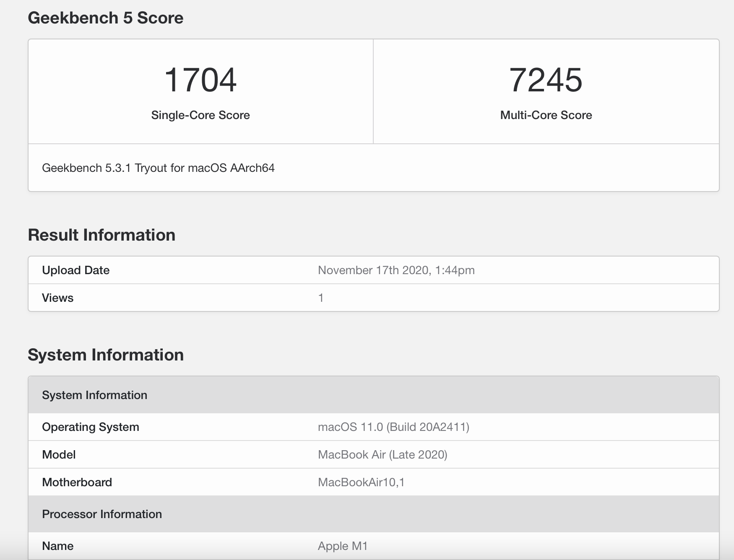Viewport: 734px width, 560px height.
Task: Click the Result Information heading
Action: coord(102,235)
